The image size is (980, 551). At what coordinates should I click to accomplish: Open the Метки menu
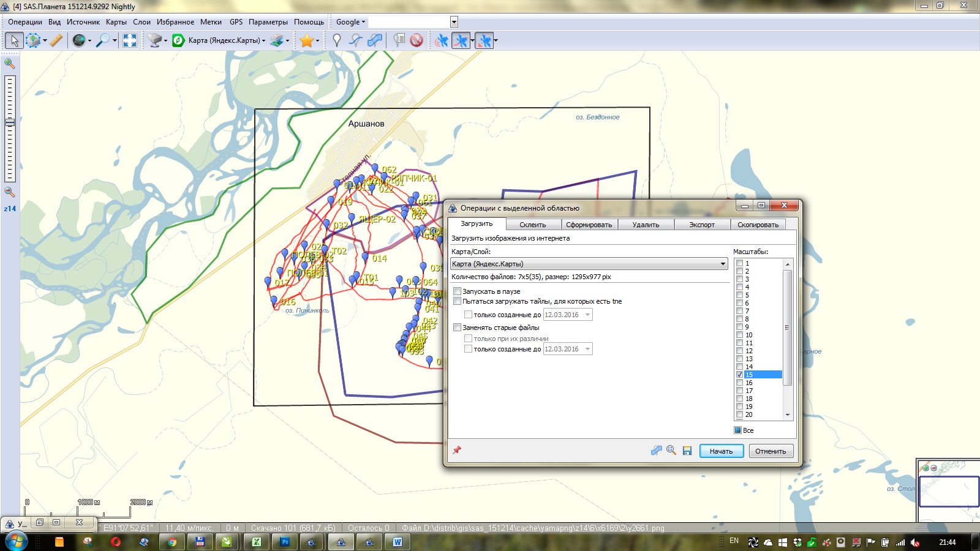click(x=211, y=22)
